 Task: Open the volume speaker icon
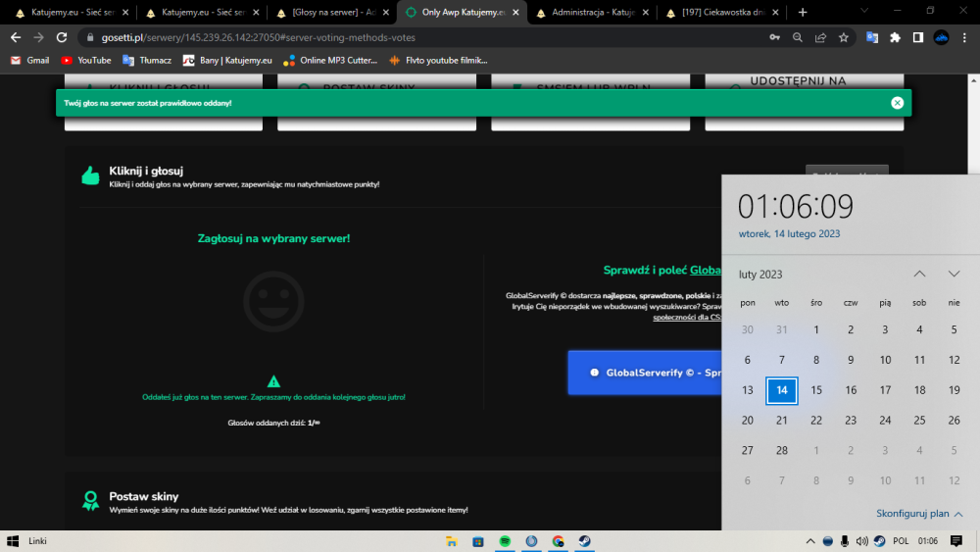861,541
